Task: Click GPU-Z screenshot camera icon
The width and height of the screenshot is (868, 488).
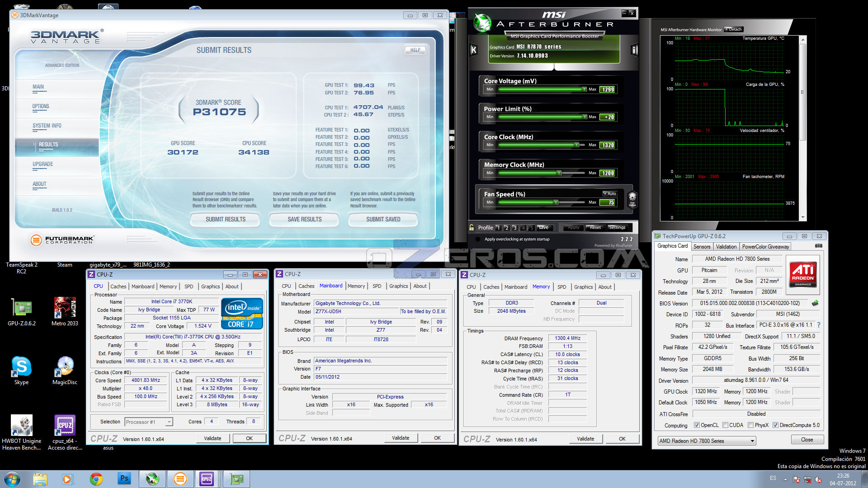Action: click(818, 246)
